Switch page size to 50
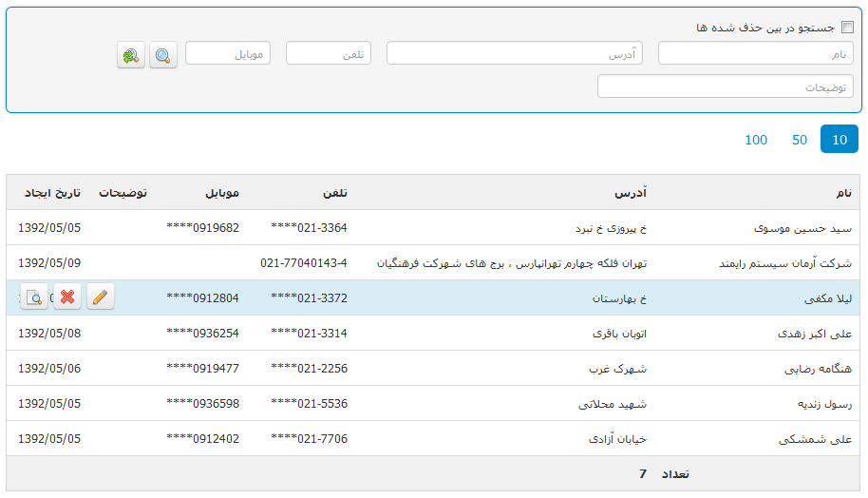Viewport: 868px width, 498px height. click(799, 140)
